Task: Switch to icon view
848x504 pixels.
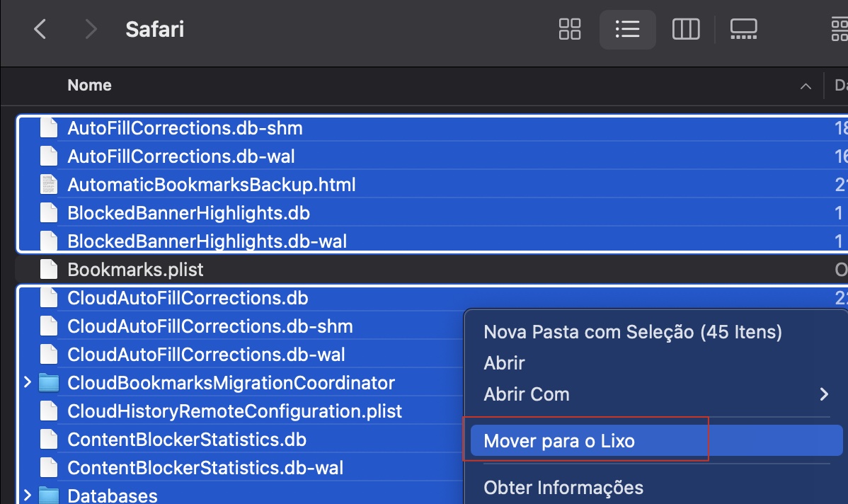Action: coord(569,30)
